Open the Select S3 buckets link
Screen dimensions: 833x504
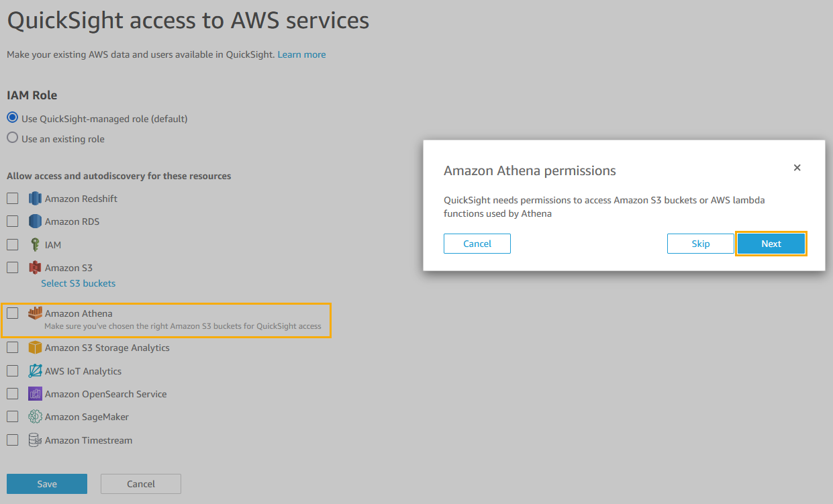point(78,283)
